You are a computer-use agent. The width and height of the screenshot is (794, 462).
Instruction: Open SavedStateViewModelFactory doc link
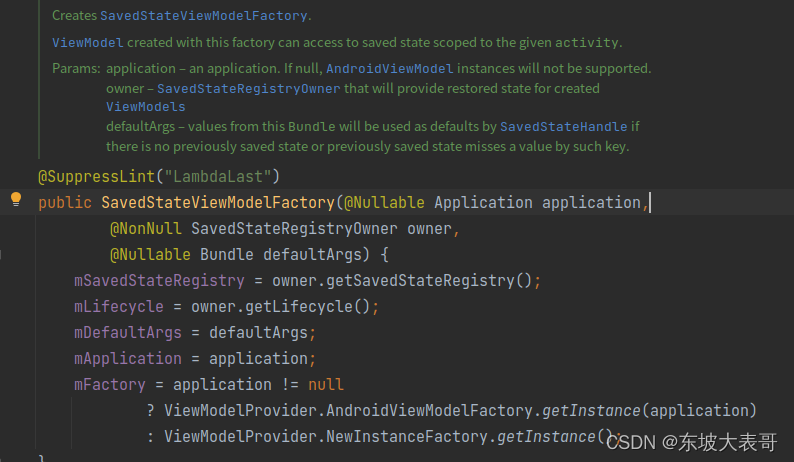[x=204, y=16]
